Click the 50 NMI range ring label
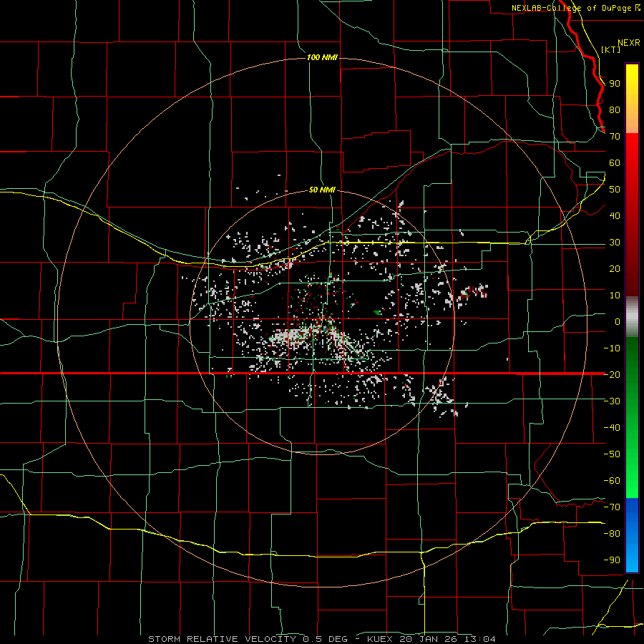This screenshot has height=644, width=644. tap(322, 190)
